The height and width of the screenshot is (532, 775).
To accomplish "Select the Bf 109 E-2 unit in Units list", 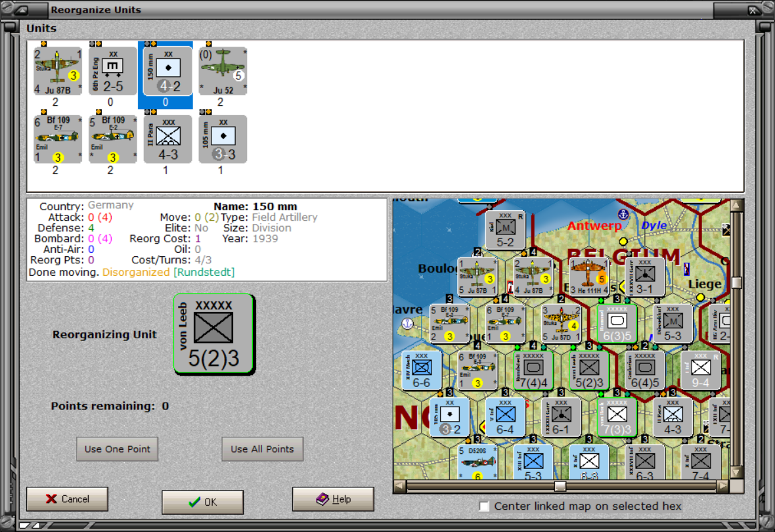I will coord(113,139).
